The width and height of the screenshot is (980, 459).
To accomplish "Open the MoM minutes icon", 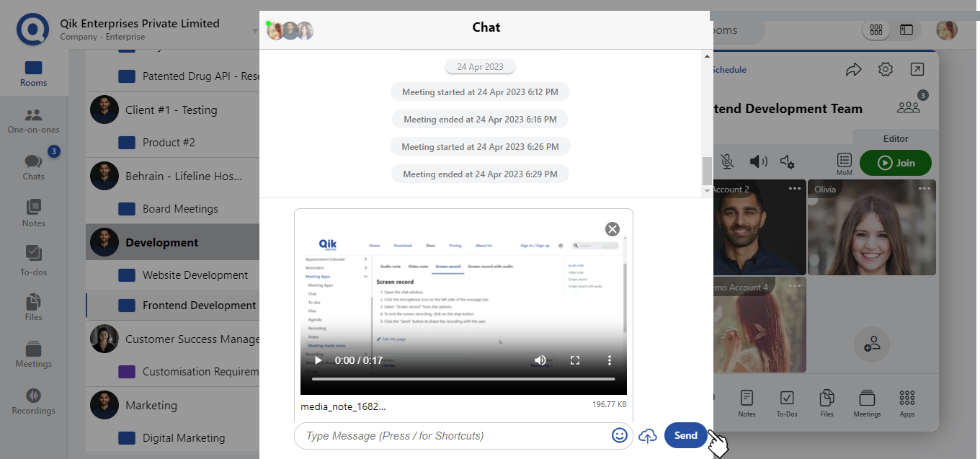I will pos(845,163).
